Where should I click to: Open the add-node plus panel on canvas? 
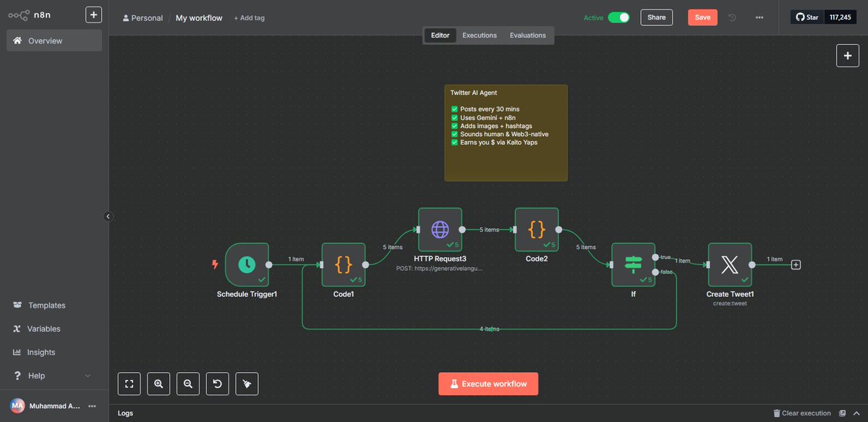(x=847, y=56)
